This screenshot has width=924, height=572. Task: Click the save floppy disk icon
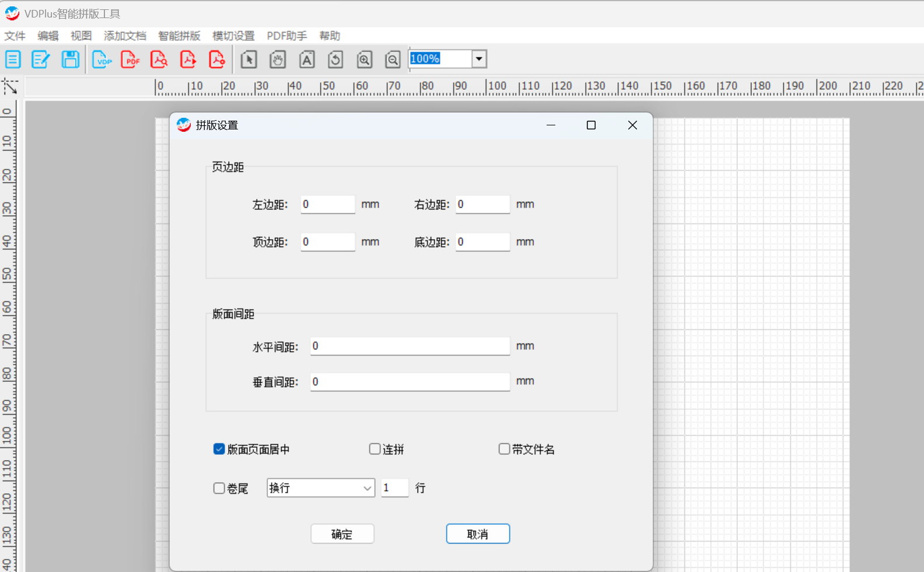tap(71, 59)
